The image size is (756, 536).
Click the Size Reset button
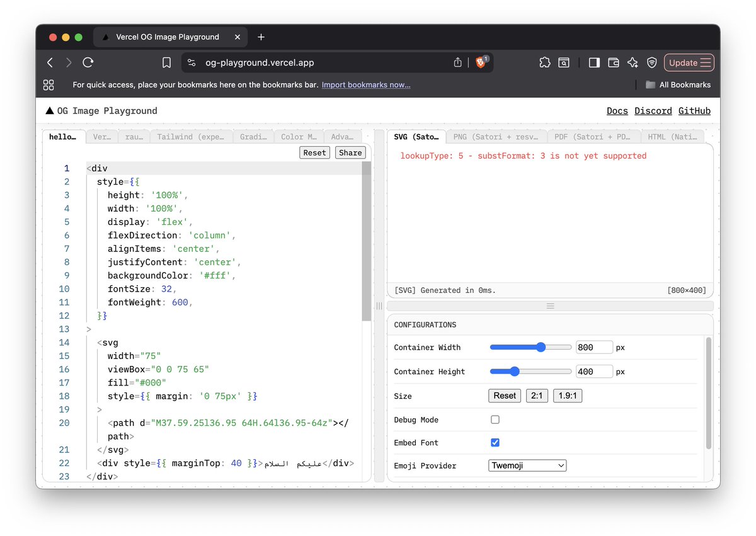[x=505, y=396]
